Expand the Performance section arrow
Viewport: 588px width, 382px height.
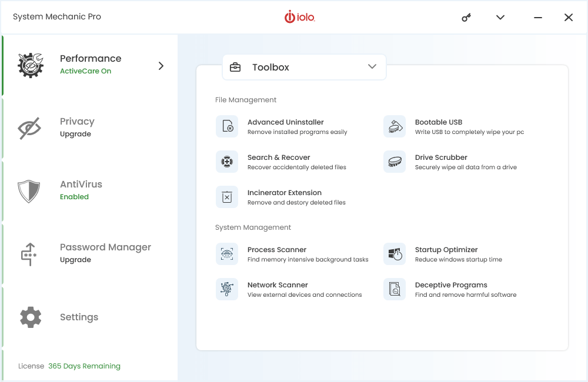pyautogui.click(x=161, y=66)
